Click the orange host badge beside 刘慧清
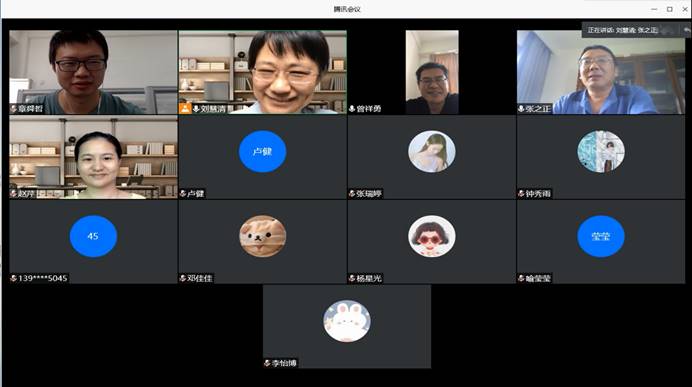692x387 pixels. coord(184,108)
